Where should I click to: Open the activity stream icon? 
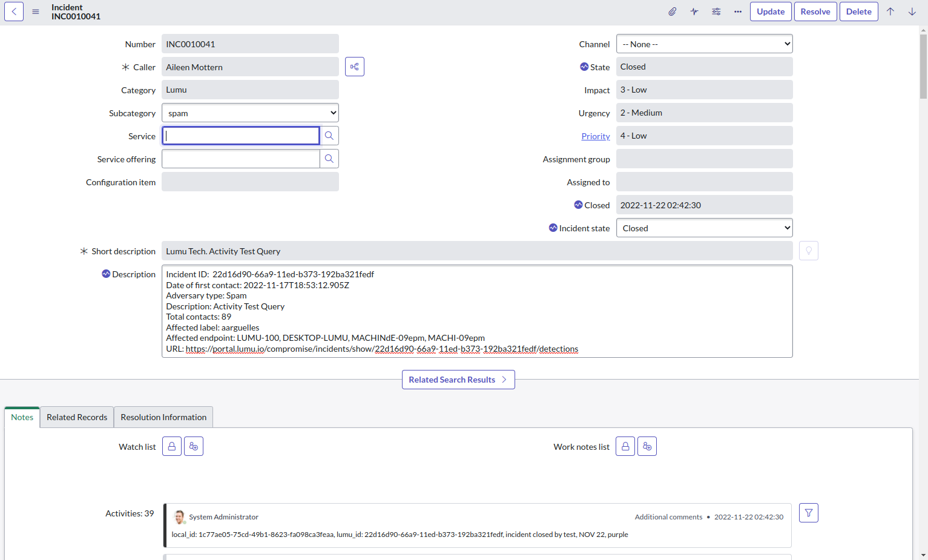pyautogui.click(x=694, y=12)
